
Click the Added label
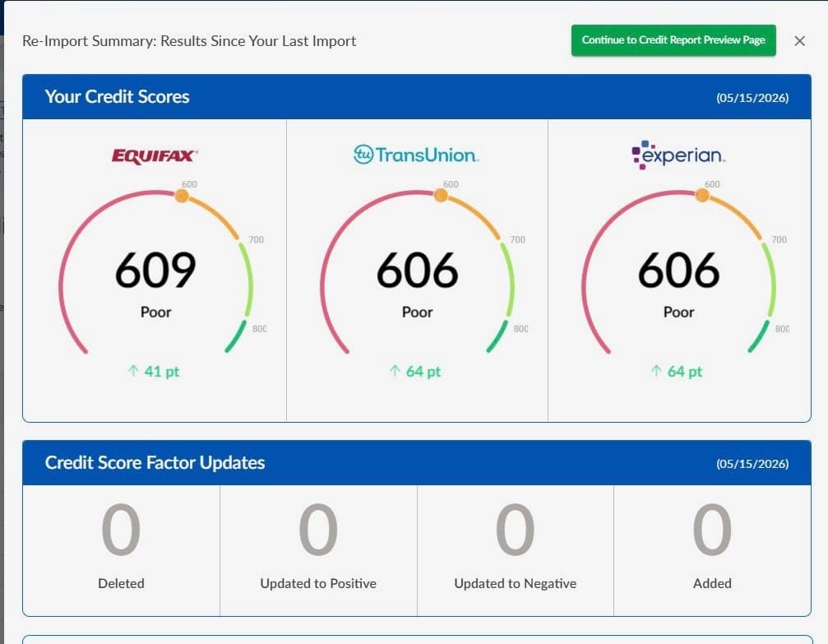712,583
